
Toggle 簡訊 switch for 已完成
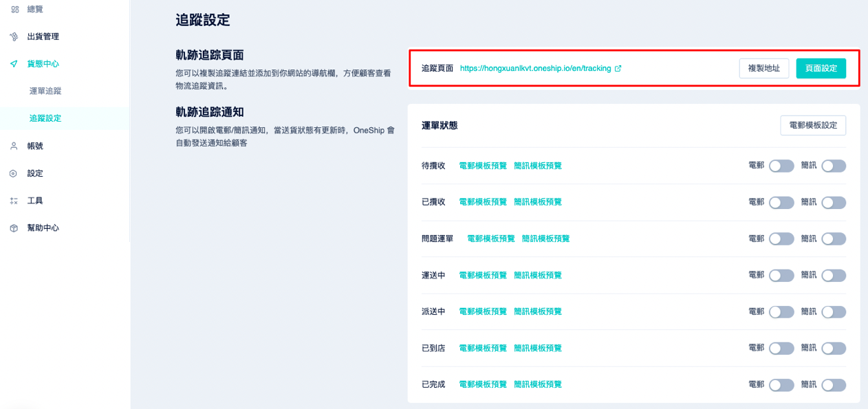[834, 385]
